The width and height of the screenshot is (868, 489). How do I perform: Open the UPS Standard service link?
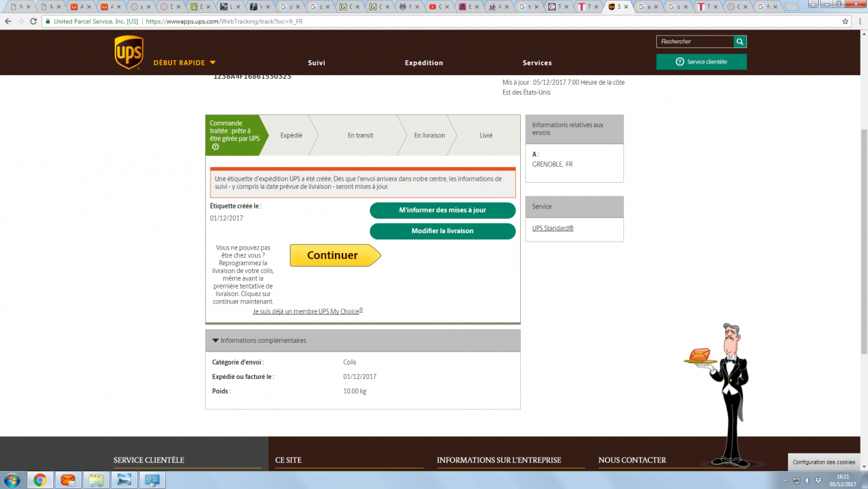[x=553, y=228]
